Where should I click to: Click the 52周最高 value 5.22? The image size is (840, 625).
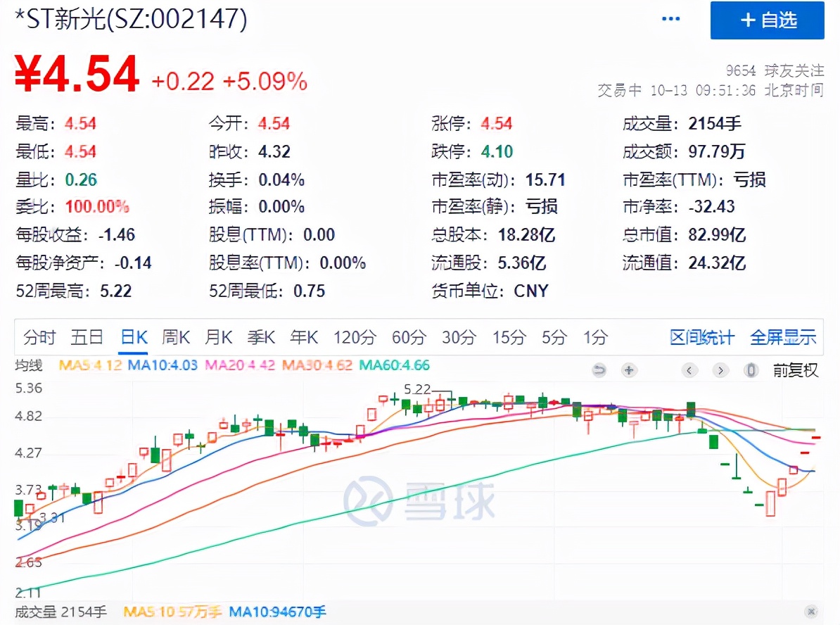pyautogui.click(x=115, y=291)
